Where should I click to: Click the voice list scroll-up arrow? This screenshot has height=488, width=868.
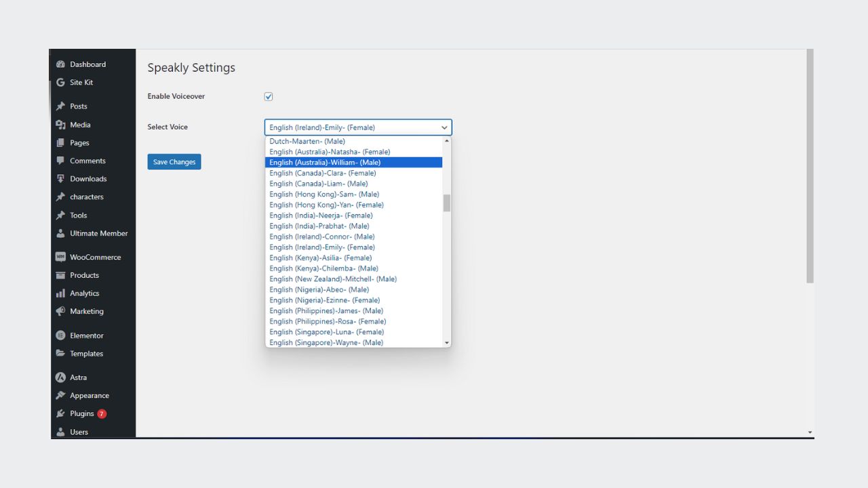(447, 141)
